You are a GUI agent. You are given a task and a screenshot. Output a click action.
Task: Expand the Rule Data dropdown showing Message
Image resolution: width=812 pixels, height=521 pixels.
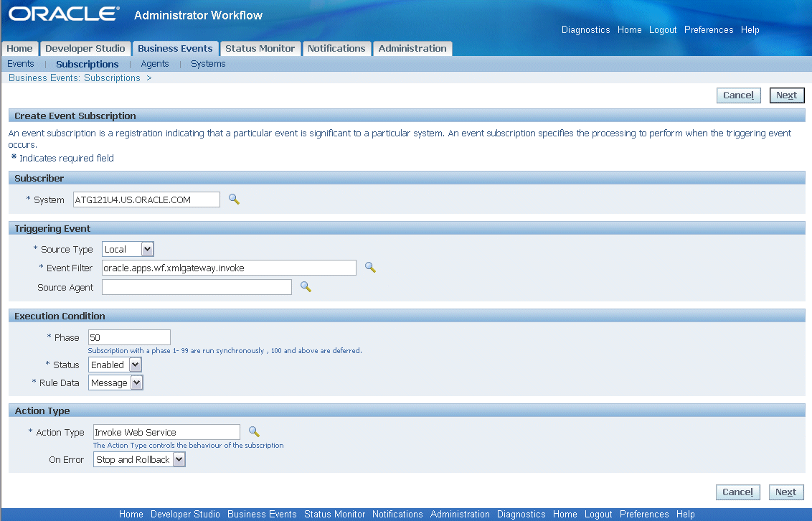click(137, 382)
